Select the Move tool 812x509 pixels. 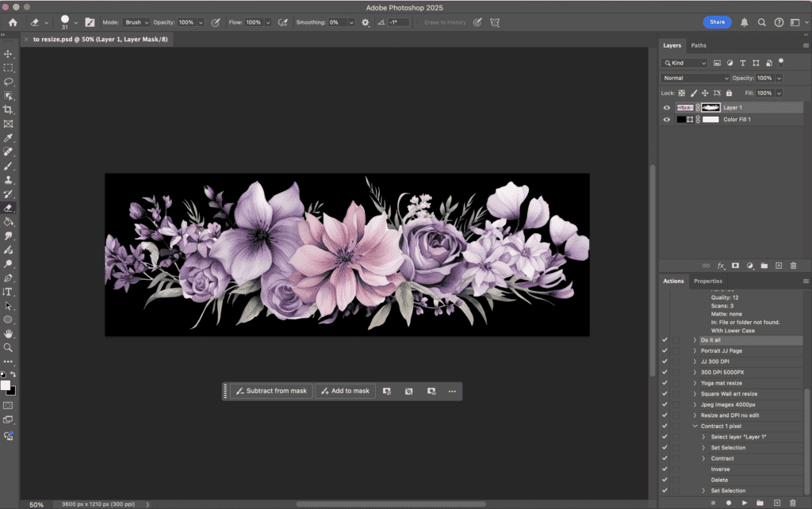click(x=9, y=54)
